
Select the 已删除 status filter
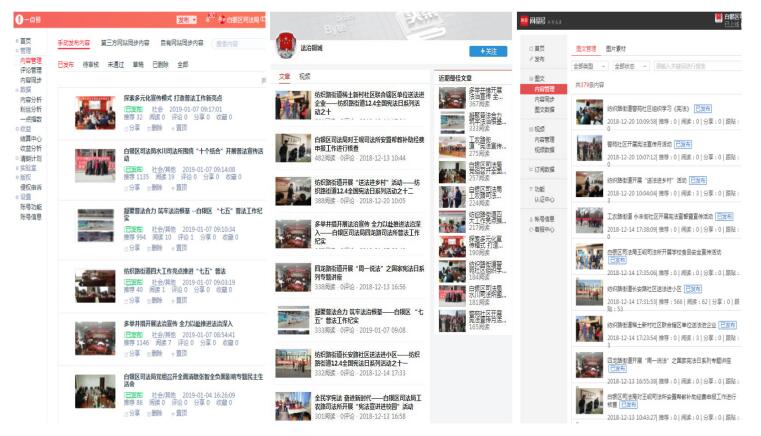[160, 65]
